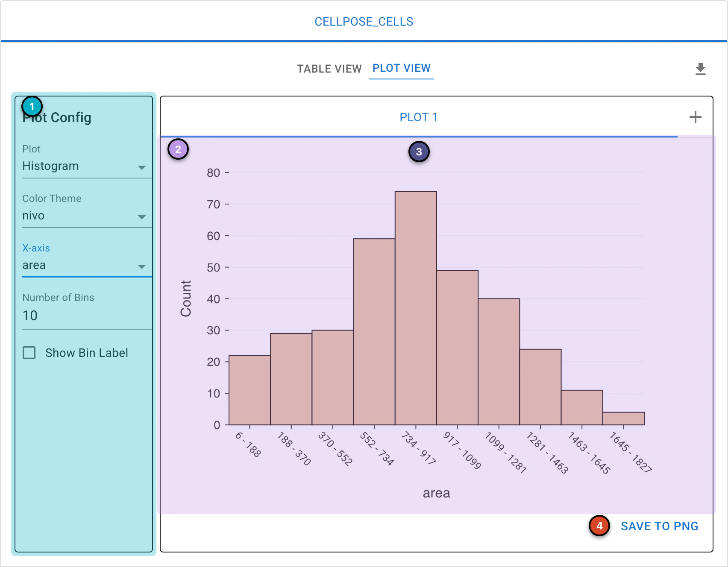Click the tallest histogram bar 734 - 917
The width and height of the screenshot is (728, 567).
(416, 308)
